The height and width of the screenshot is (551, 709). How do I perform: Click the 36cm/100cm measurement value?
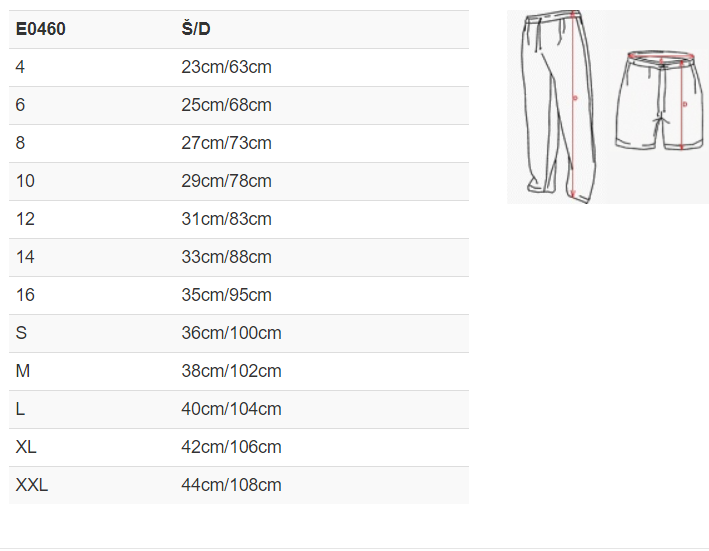[x=231, y=333]
